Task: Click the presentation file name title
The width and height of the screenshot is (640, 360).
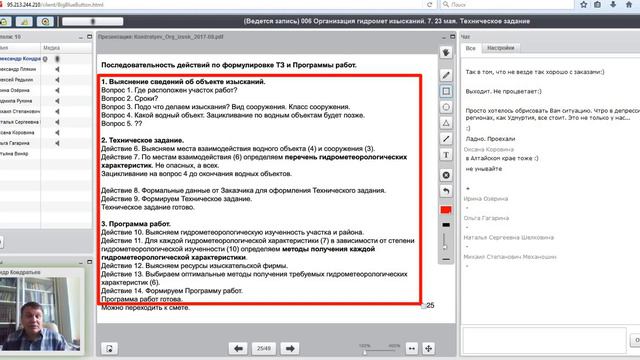Action: tap(160, 37)
